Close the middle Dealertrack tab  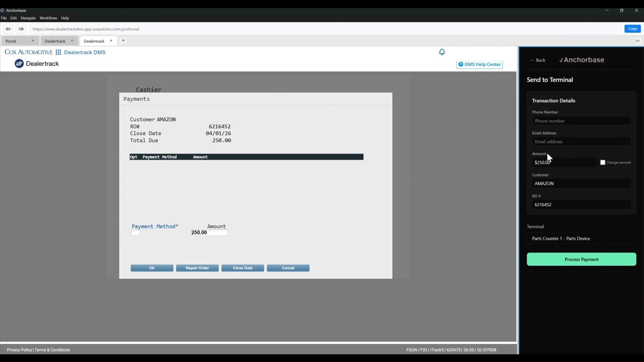(72, 41)
